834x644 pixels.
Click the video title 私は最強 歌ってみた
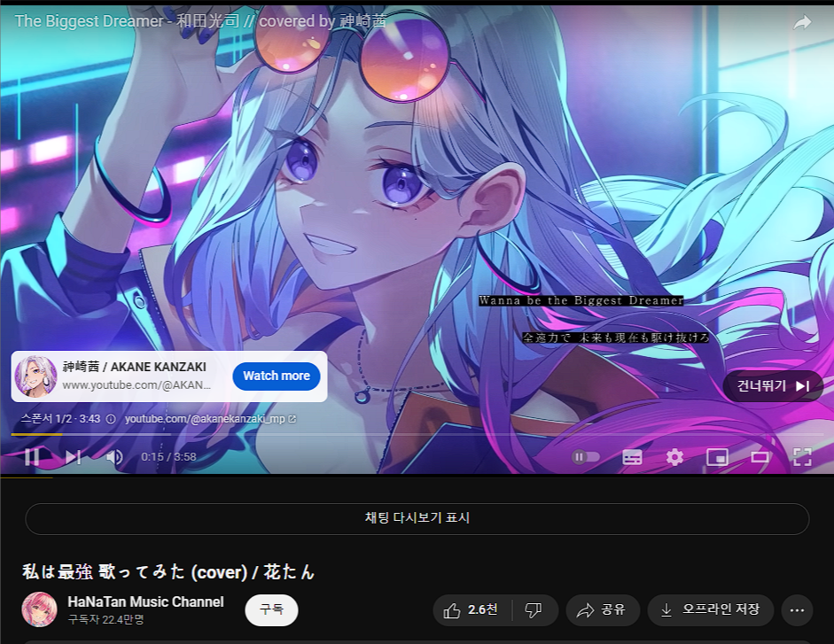pos(168,572)
